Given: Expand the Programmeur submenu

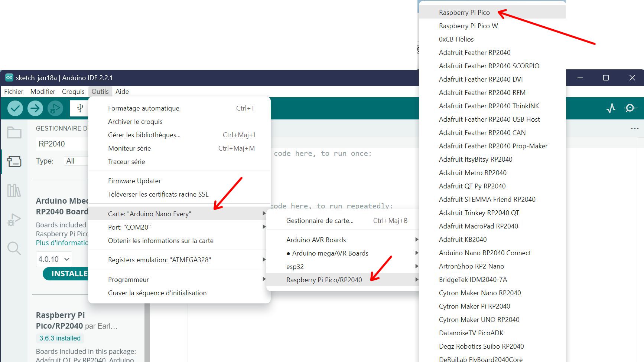Looking at the screenshot, I should 179,280.
